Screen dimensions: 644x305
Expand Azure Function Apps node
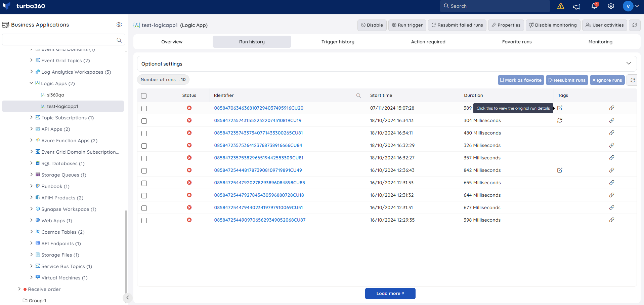[x=31, y=140]
